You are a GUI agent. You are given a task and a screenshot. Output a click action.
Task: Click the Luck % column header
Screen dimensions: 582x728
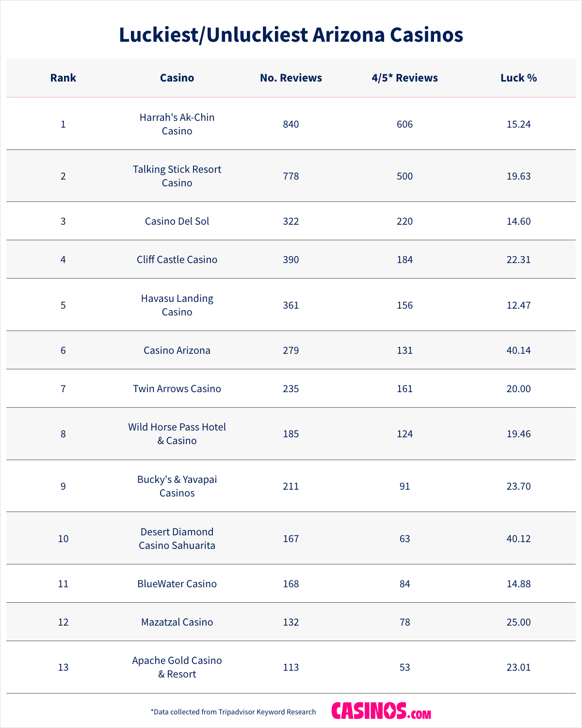pyautogui.click(x=518, y=78)
